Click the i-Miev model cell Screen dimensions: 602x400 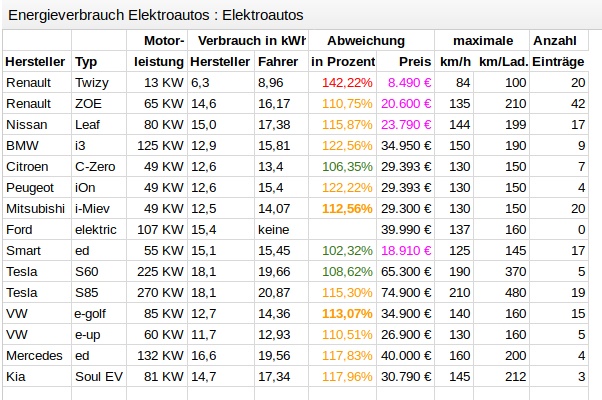93,209
